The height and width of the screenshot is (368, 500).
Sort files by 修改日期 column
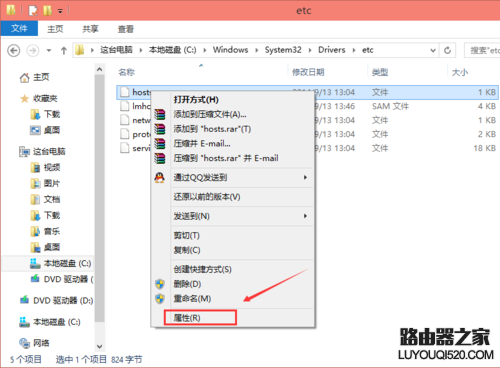click(308, 72)
